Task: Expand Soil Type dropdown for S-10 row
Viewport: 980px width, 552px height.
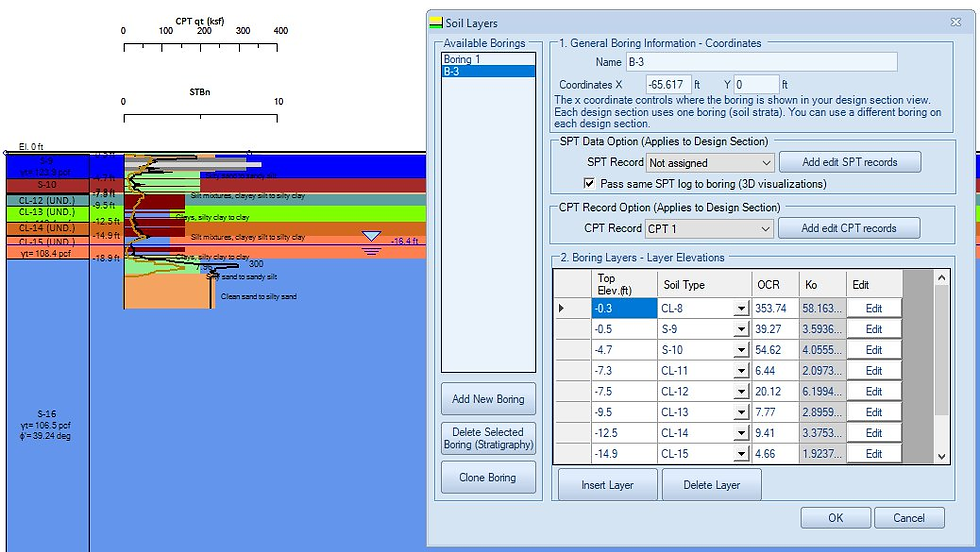Action: [x=741, y=350]
